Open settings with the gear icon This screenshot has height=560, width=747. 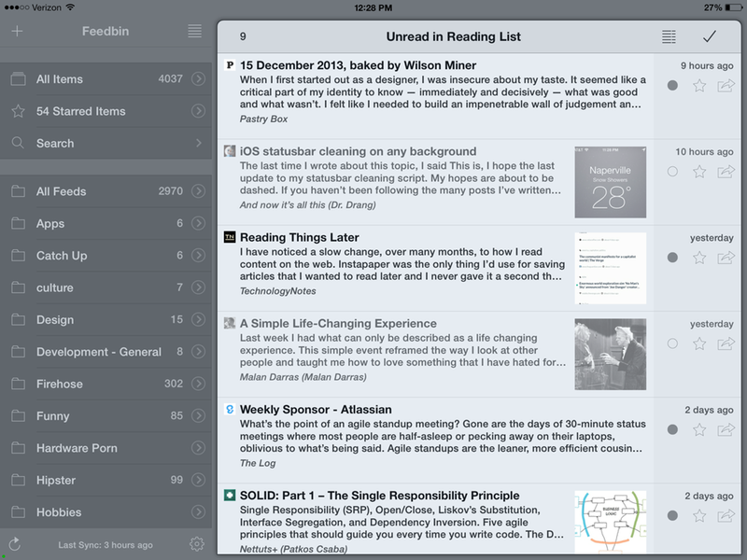tap(197, 544)
